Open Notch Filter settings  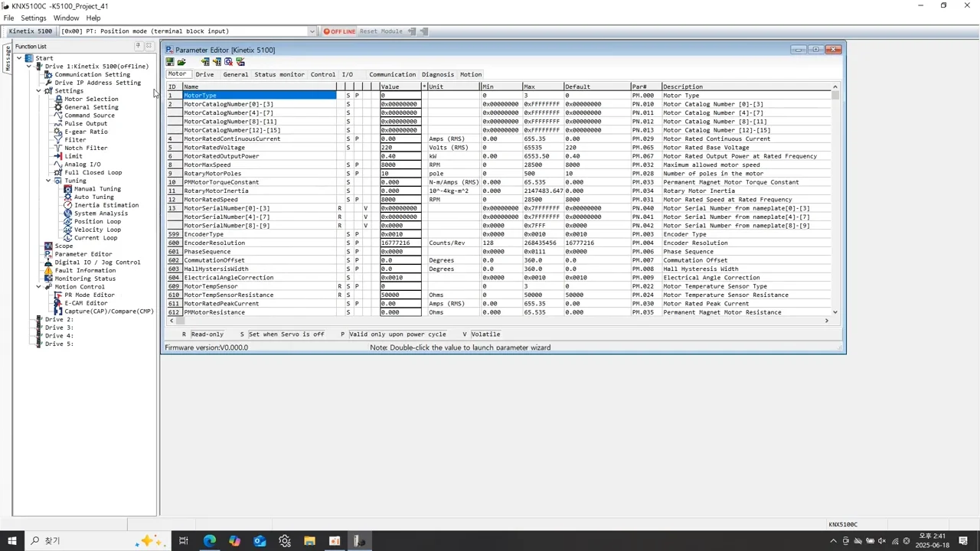(85, 148)
